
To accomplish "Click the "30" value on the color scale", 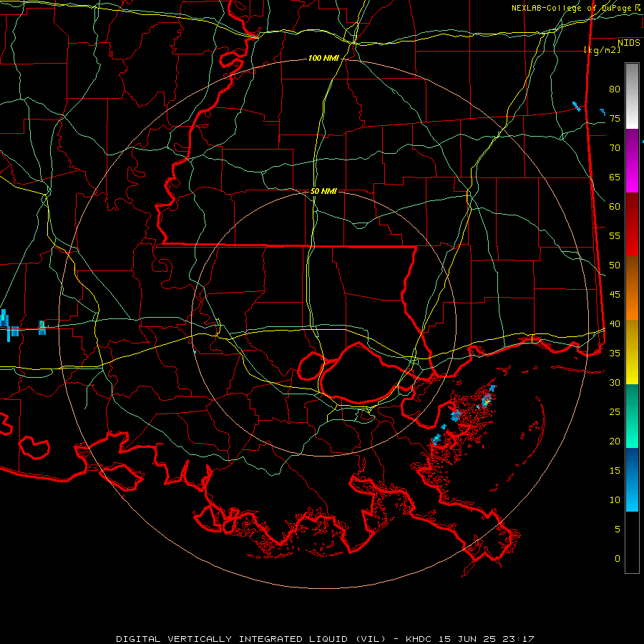I will coord(615,383).
